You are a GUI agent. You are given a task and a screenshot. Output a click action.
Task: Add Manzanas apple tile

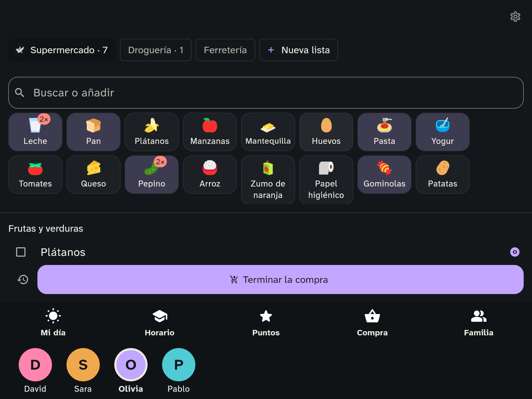[x=210, y=132]
